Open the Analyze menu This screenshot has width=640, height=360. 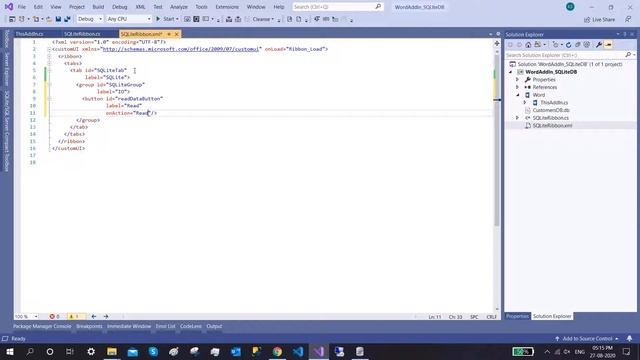click(x=179, y=7)
